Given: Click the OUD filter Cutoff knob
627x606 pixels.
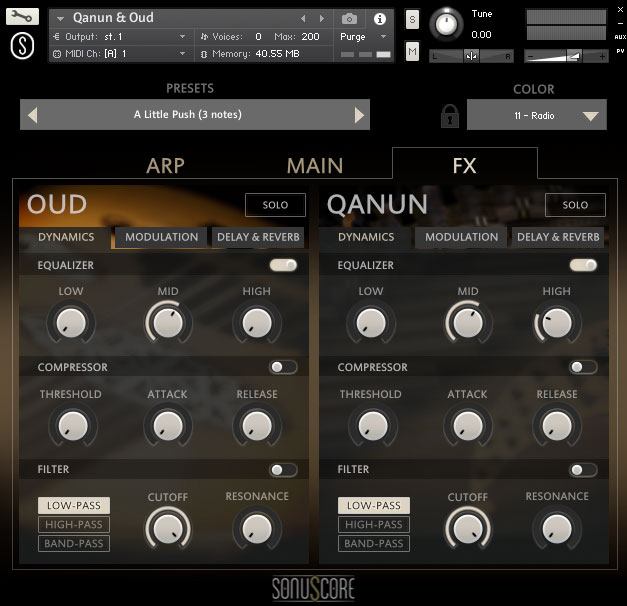Looking at the screenshot, I should pos(168,529).
